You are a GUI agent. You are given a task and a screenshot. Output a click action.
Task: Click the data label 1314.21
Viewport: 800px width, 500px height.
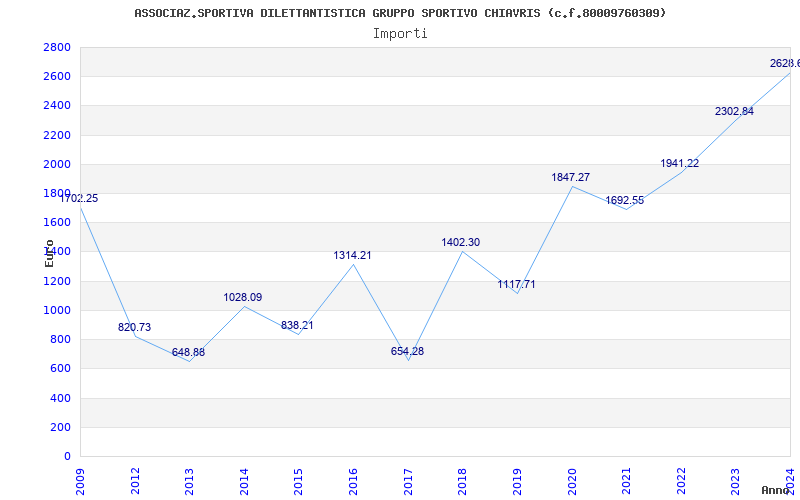pyautogui.click(x=353, y=256)
